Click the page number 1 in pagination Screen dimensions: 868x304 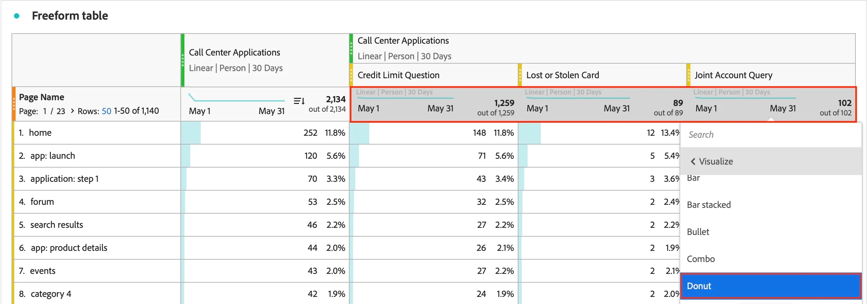[45, 111]
